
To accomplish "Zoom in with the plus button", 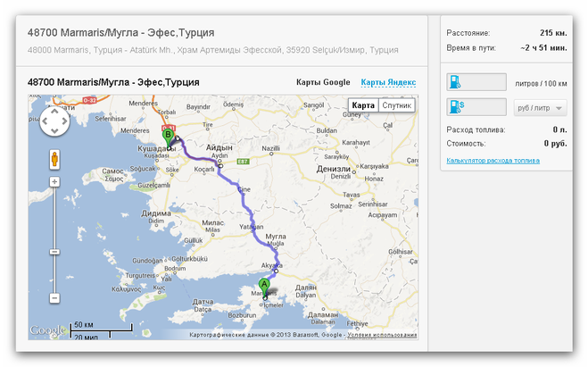I will point(54,182).
